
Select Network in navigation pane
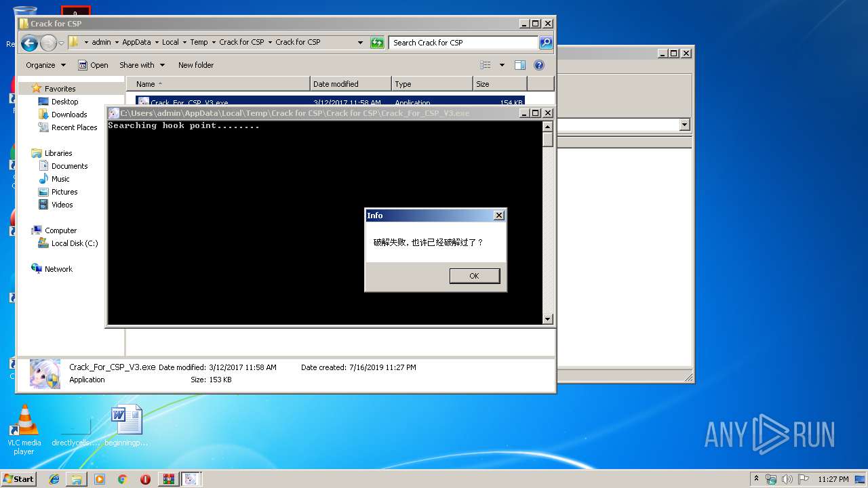click(x=58, y=269)
